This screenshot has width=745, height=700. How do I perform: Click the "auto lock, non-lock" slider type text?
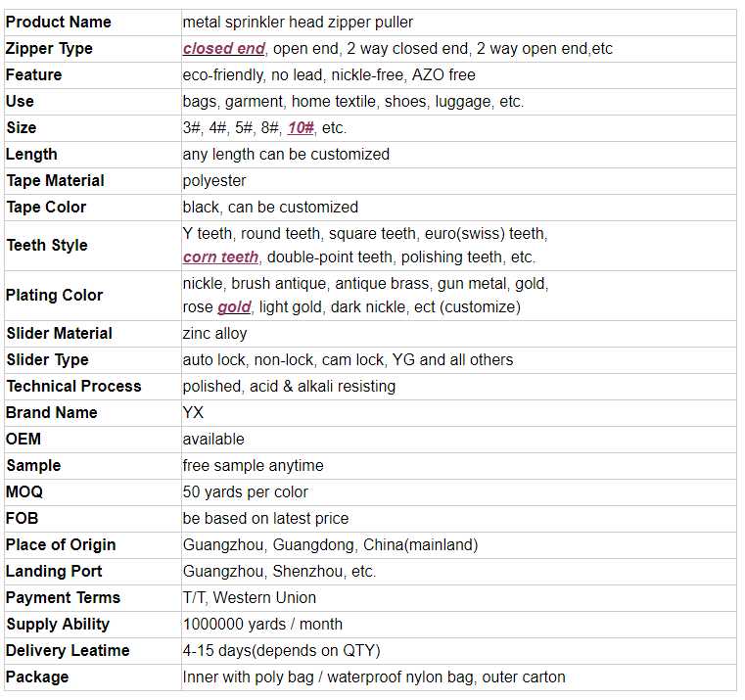pos(255,359)
